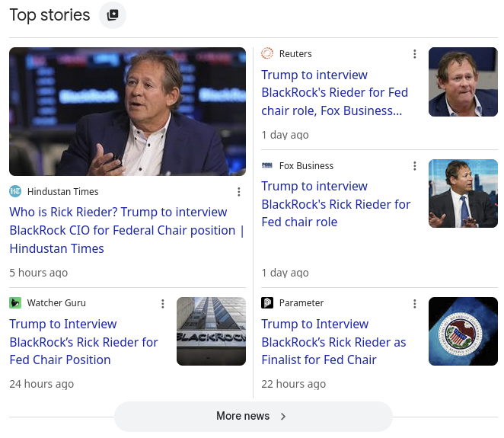Click the Reuters story thumbnail
504x438 pixels.
pyautogui.click(x=463, y=82)
